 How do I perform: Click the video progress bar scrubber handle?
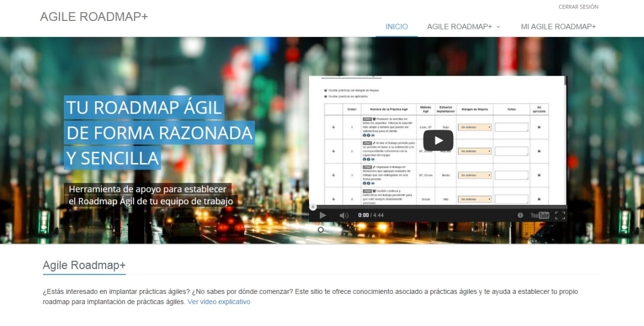[313, 207]
